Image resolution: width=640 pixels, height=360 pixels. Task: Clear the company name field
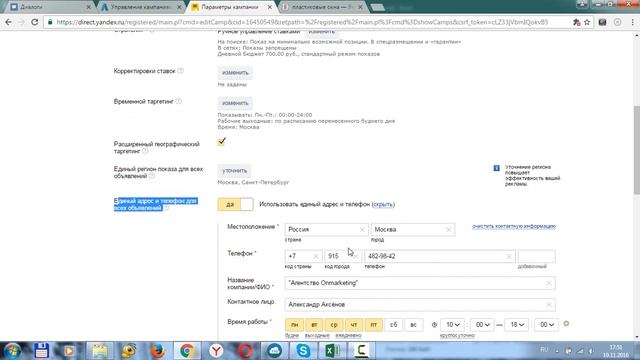(549, 283)
